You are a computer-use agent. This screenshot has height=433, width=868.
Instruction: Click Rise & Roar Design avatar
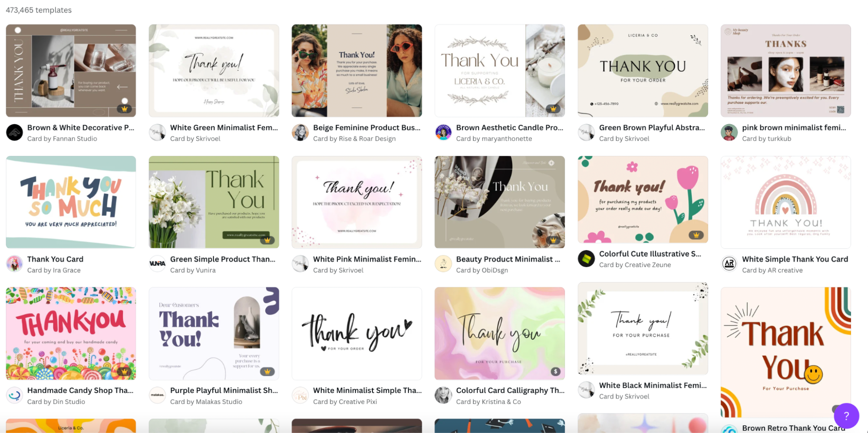pyautogui.click(x=300, y=132)
